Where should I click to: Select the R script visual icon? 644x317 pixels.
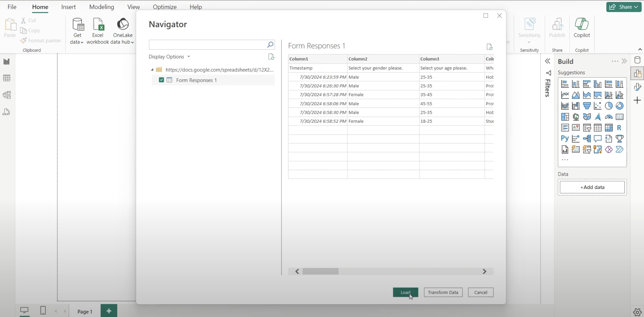[619, 127]
